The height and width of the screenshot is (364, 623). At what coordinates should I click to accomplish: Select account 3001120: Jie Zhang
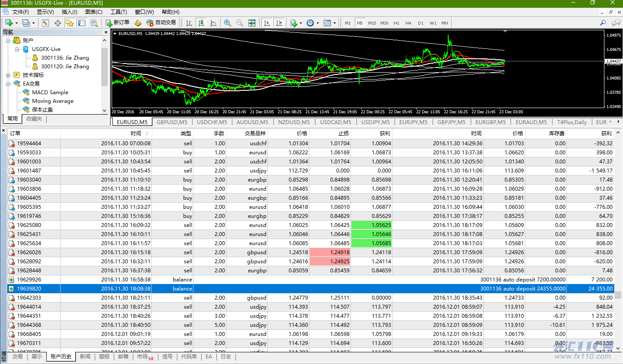65,67
